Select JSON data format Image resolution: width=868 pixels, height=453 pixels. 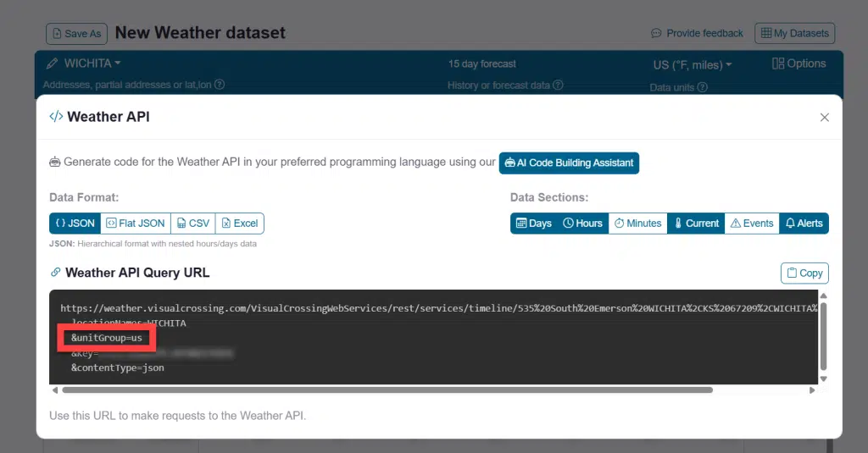(75, 224)
